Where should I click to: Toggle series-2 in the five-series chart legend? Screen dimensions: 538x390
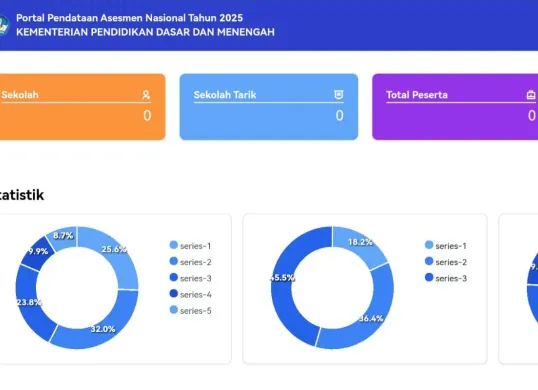tap(190, 262)
